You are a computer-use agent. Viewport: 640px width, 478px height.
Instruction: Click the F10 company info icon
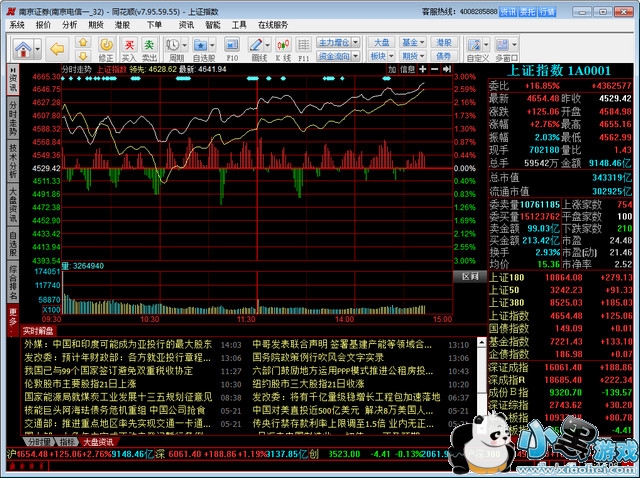click(x=232, y=49)
